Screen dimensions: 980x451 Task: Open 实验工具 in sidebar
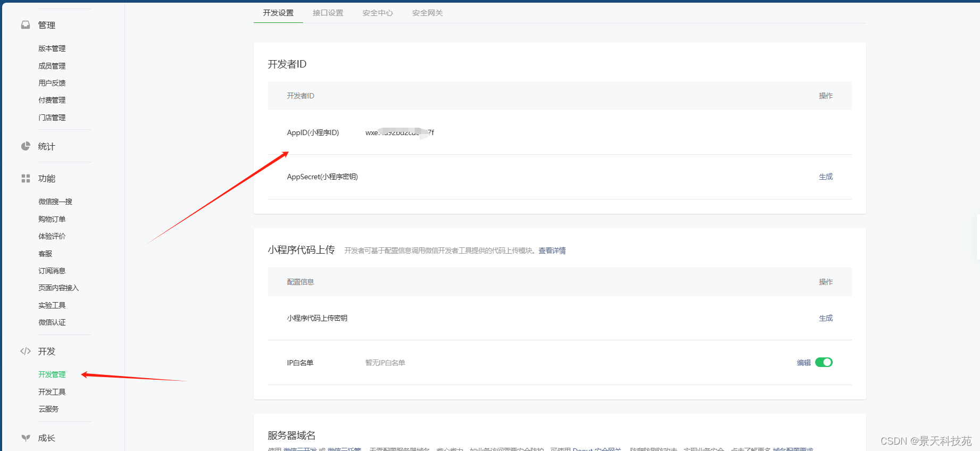pyautogui.click(x=52, y=305)
